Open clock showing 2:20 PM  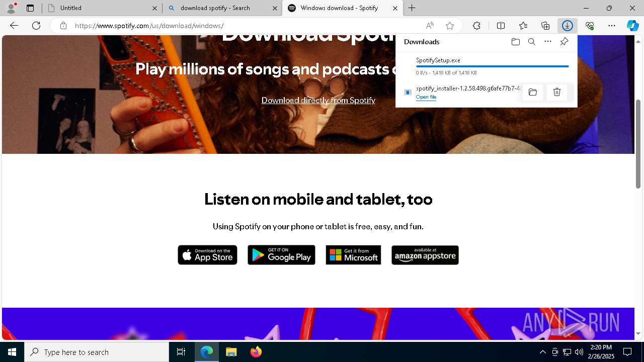click(x=602, y=352)
